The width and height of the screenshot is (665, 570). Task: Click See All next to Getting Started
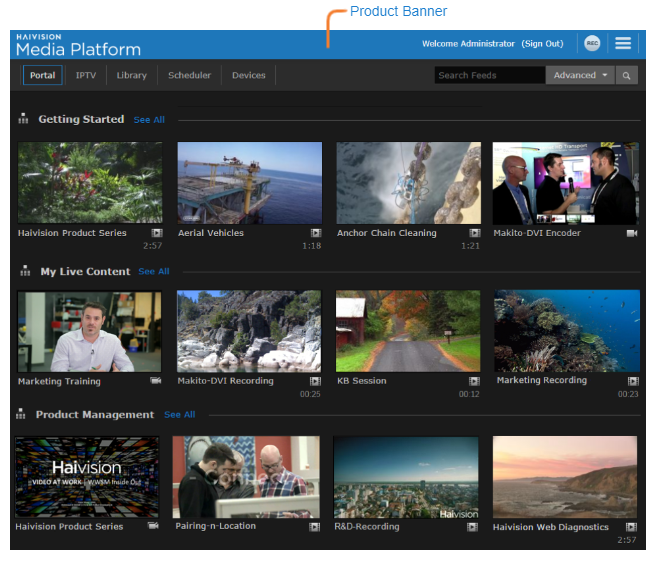point(149,120)
